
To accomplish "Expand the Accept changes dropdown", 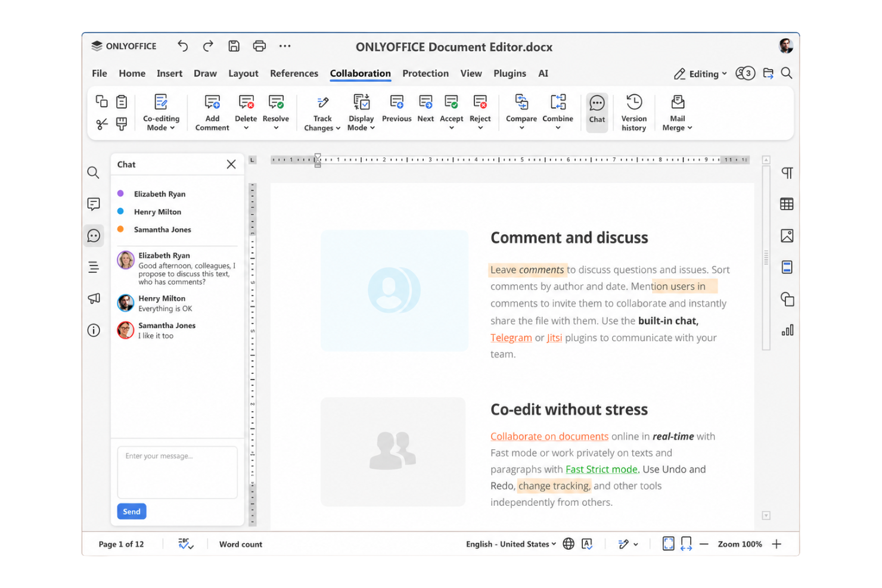I will pos(452,128).
